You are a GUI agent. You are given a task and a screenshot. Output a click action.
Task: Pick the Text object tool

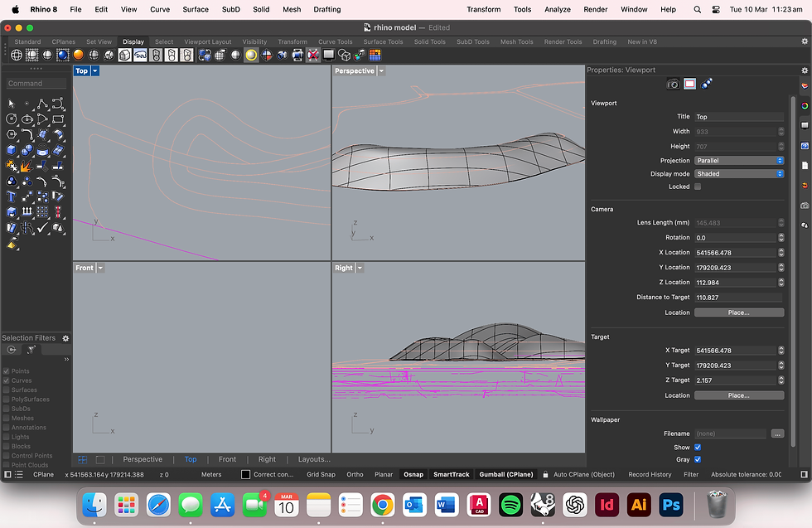tap(11, 197)
